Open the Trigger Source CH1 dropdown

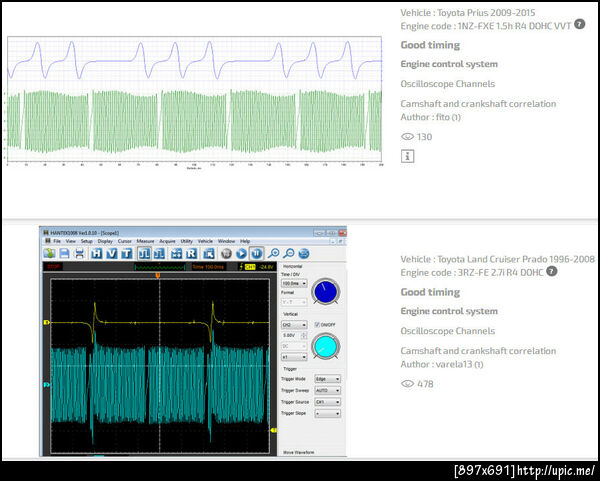coord(328,402)
